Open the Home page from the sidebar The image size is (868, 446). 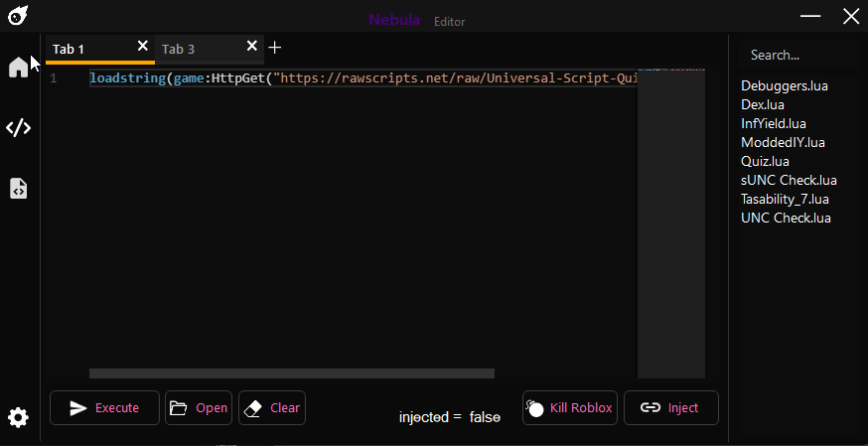[x=18, y=67]
